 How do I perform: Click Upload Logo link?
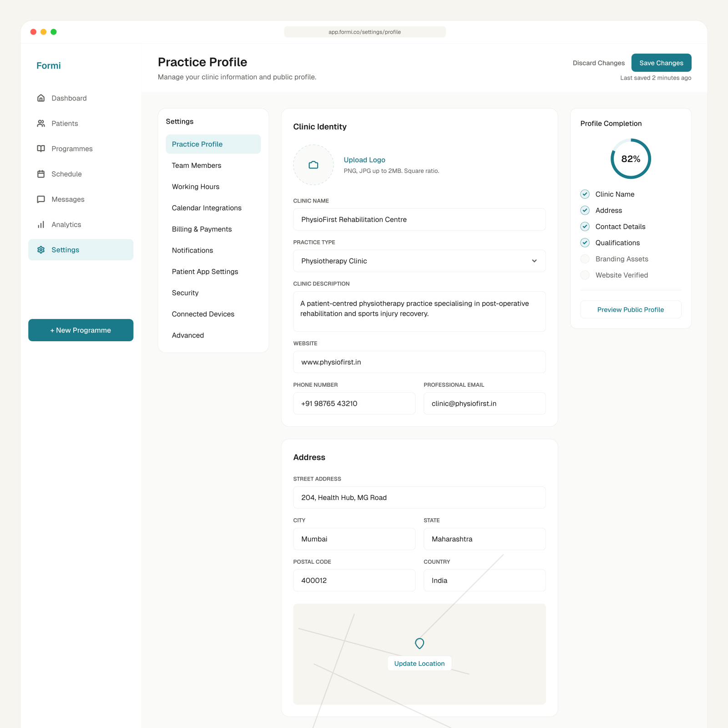pos(364,160)
